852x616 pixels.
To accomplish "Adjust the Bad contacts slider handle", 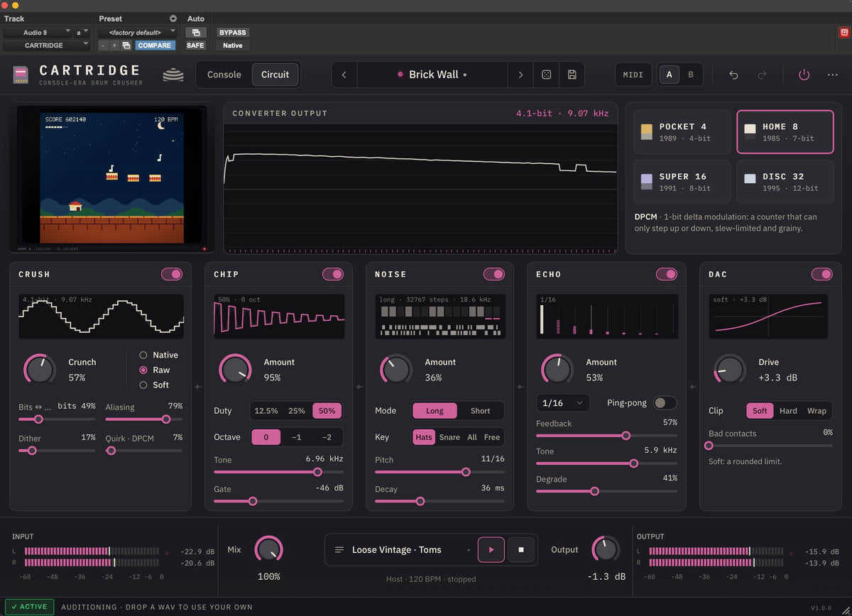I will [709, 446].
